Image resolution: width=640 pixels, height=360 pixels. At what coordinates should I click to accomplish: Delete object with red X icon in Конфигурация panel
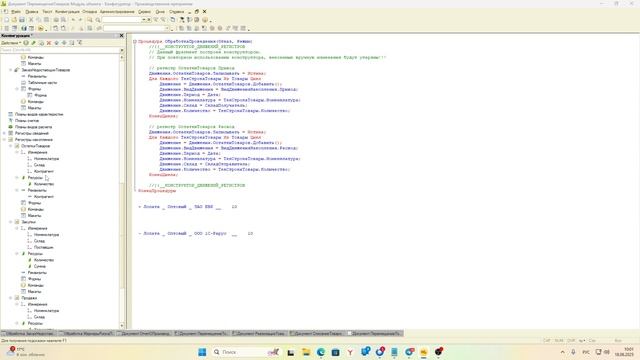[49, 42]
